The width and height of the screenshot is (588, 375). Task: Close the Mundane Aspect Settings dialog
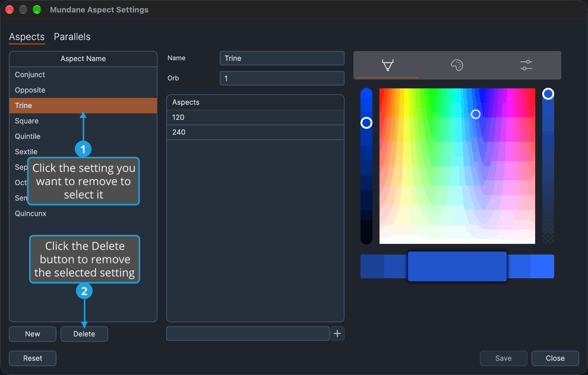(x=555, y=358)
